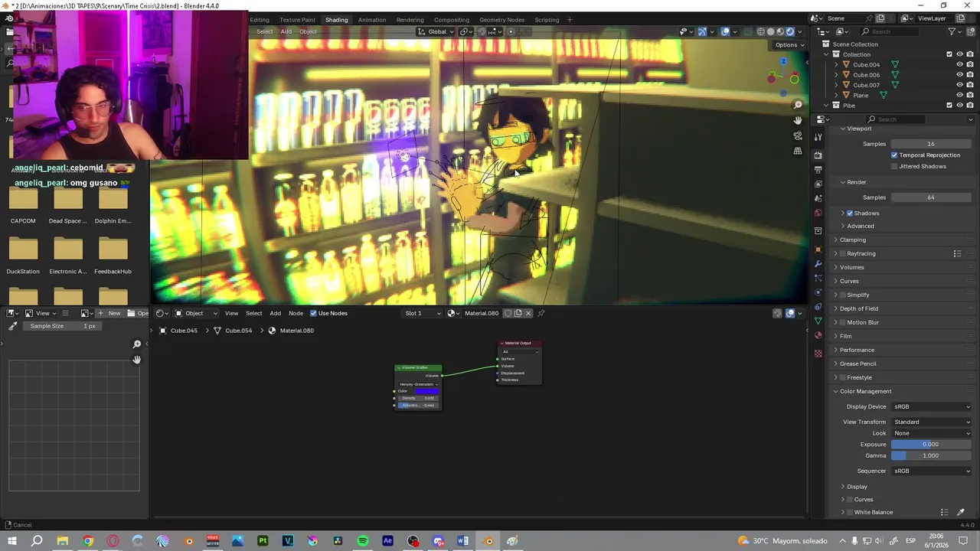Open the View Layer properties tab icon
Screen dimensions: 980x551
818,184
